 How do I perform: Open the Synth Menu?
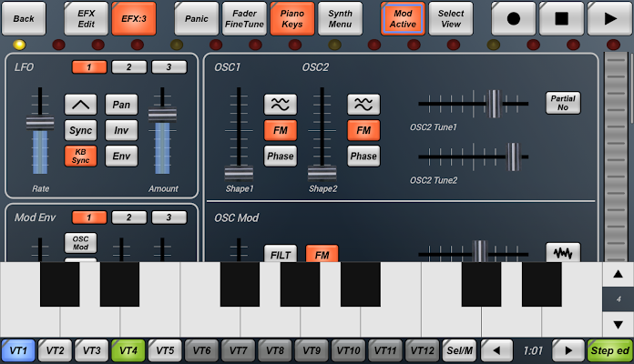pyautogui.click(x=340, y=18)
